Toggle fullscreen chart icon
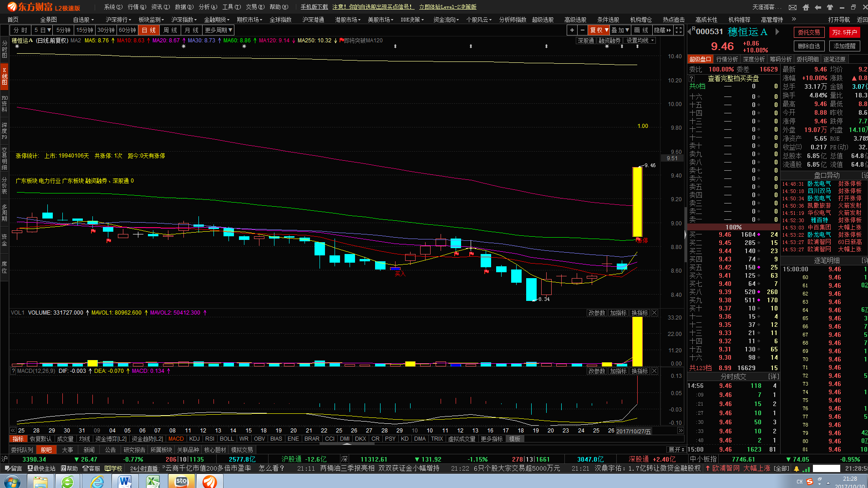 coord(679,30)
